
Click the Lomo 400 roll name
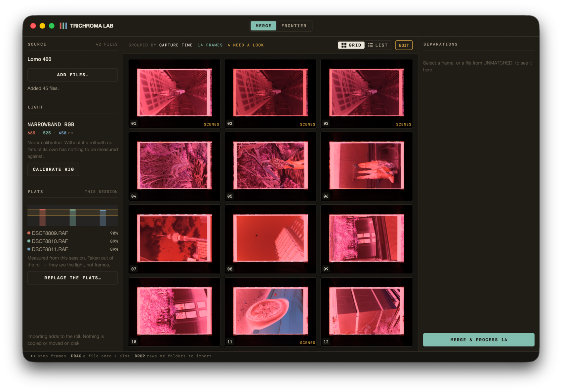(39, 59)
